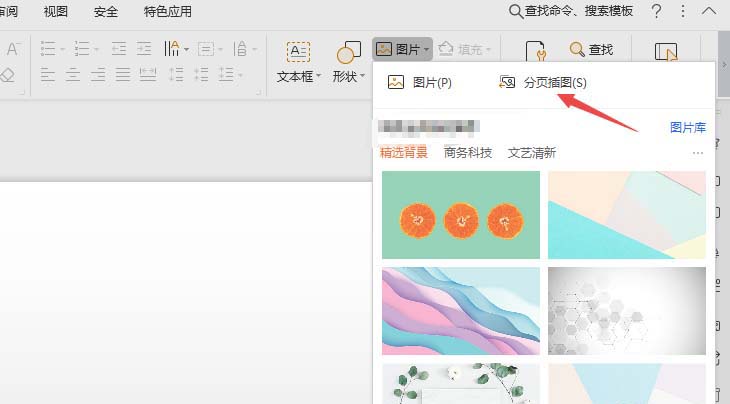Image resolution: width=730 pixels, height=404 pixels.
Task: Expand the paragraph spacing dropdown arrow
Action: click(240, 74)
